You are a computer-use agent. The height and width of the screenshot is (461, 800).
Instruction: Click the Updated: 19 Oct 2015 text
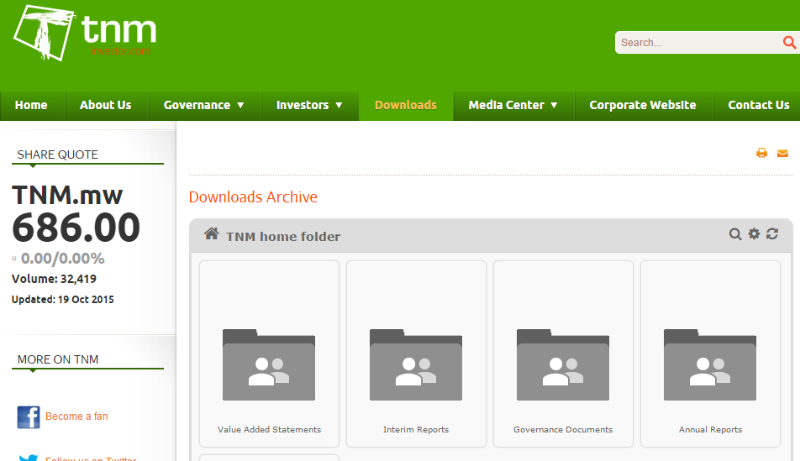[63, 299]
